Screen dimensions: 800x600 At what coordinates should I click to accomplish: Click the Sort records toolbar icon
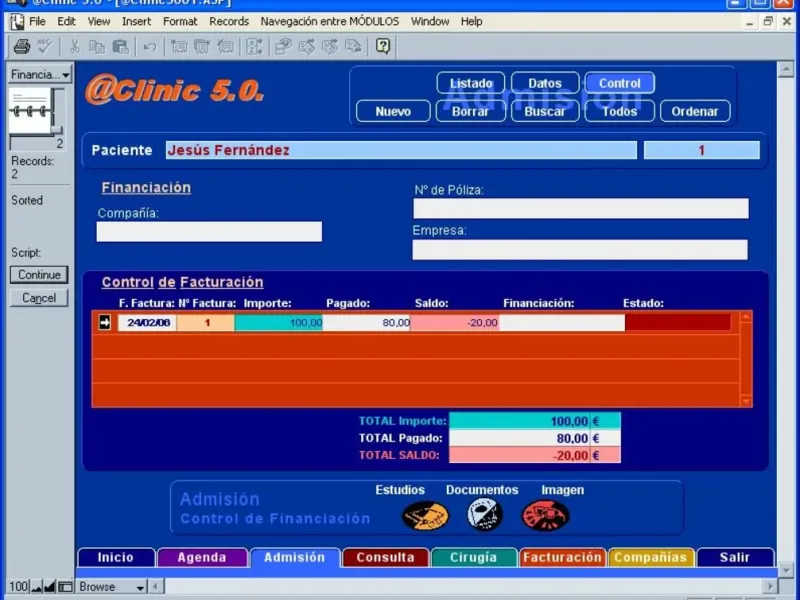pyautogui.click(x=255, y=47)
